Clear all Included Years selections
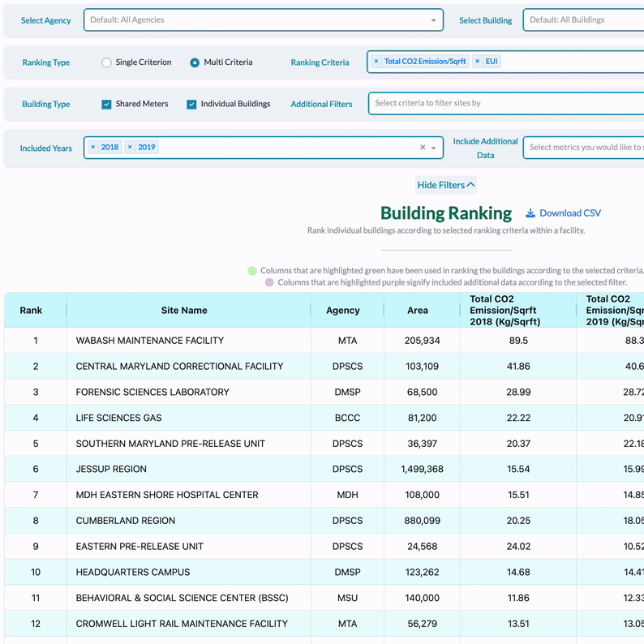644x644 pixels. pyautogui.click(x=422, y=148)
